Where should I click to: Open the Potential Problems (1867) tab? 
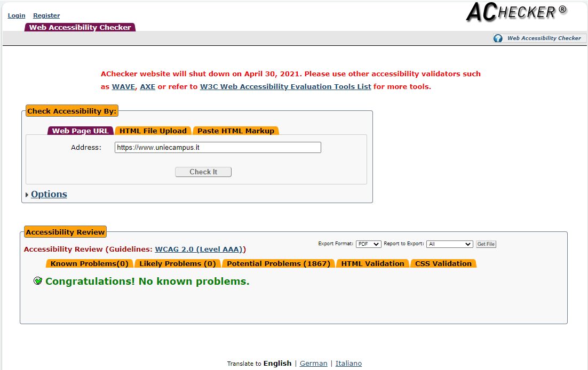pyautogui.click(x=278, y=263)
